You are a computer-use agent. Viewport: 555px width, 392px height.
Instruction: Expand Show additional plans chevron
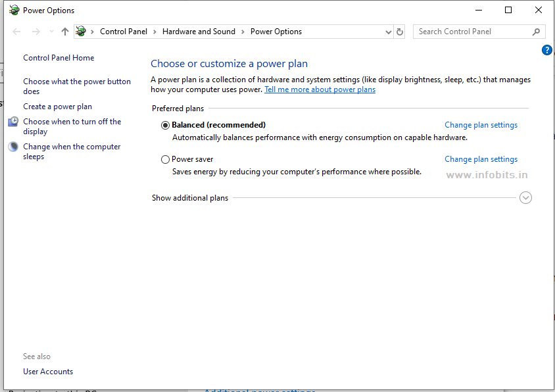click(x=525, y=197)
